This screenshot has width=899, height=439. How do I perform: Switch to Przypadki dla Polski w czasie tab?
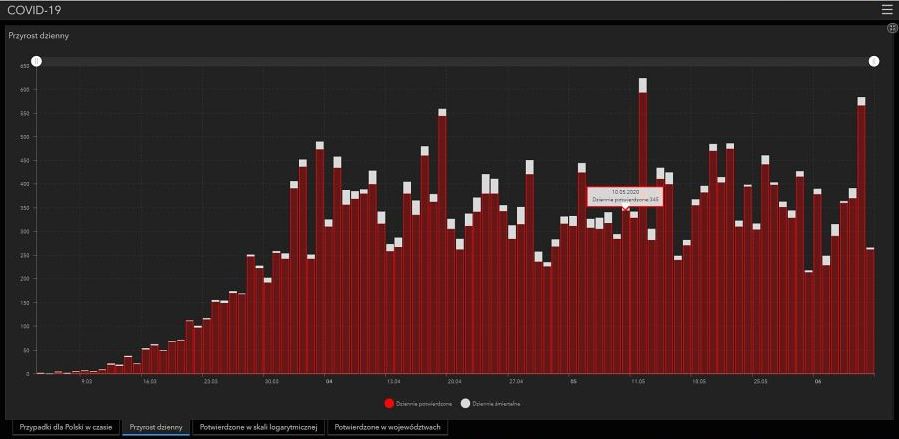[x=64, y=427]
